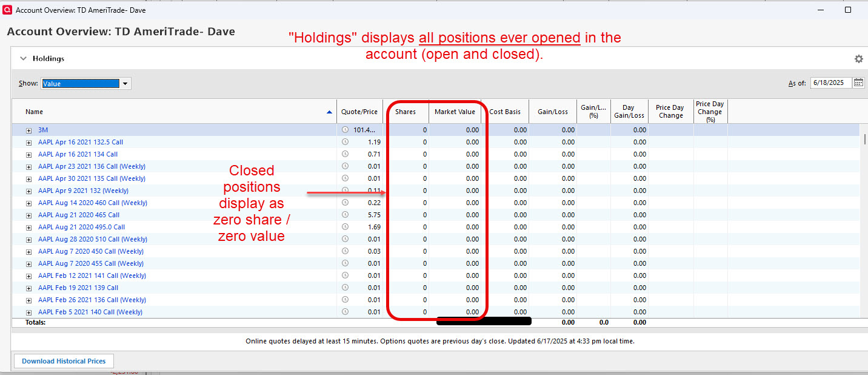868x375 pixels.
Task: Open AAPL Aug 28 2020 510 Call (Weekly) link
Action: click(93, 239)
